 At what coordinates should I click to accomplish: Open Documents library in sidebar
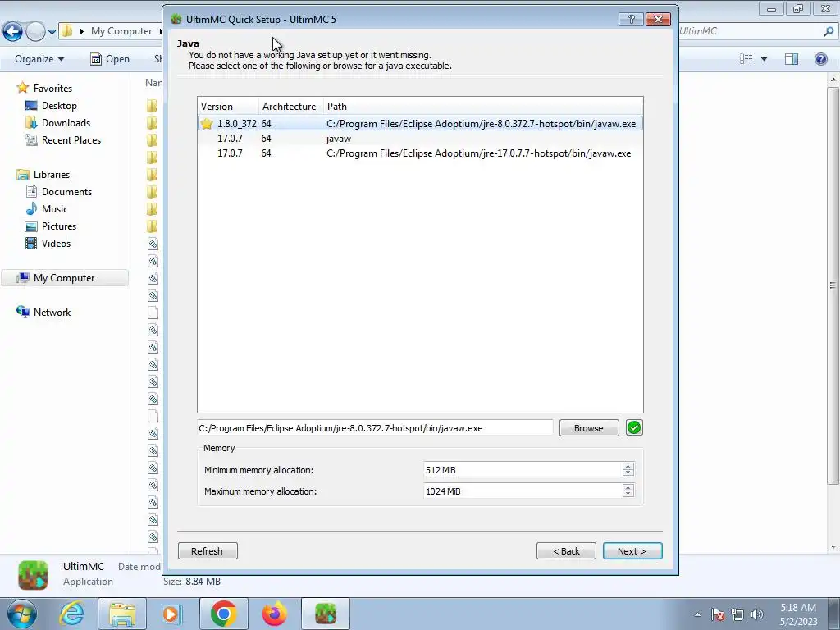[x=66, y=192]
